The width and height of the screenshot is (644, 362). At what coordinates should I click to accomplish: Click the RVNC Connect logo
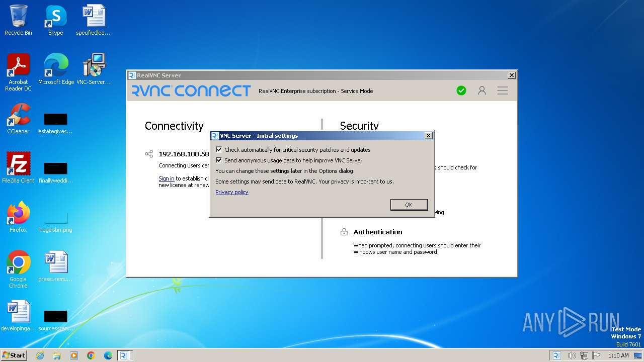coord(191,90)
